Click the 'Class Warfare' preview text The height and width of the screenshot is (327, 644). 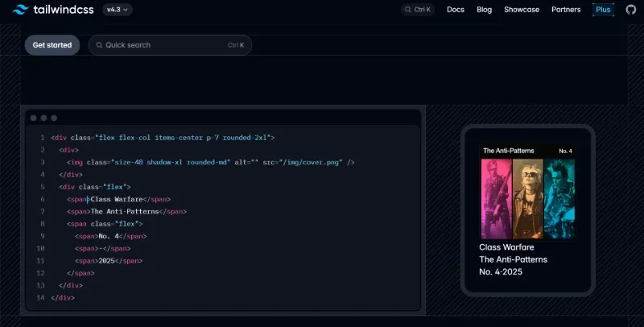[x=506, y=247]
